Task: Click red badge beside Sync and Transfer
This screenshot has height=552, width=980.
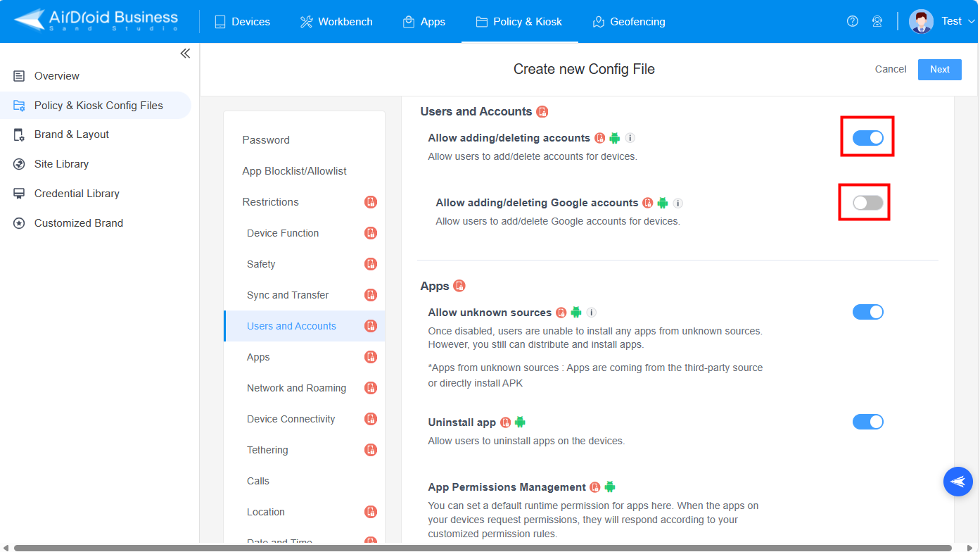Action: 371,295
